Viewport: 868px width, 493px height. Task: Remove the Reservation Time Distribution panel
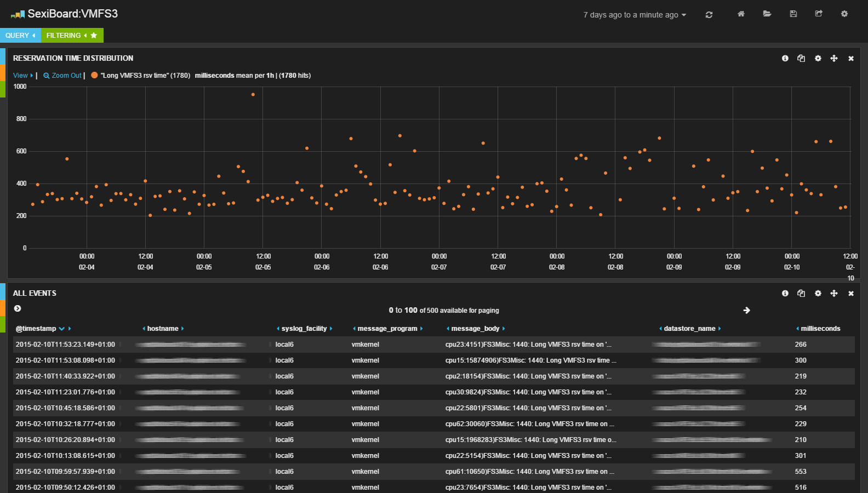851,59
